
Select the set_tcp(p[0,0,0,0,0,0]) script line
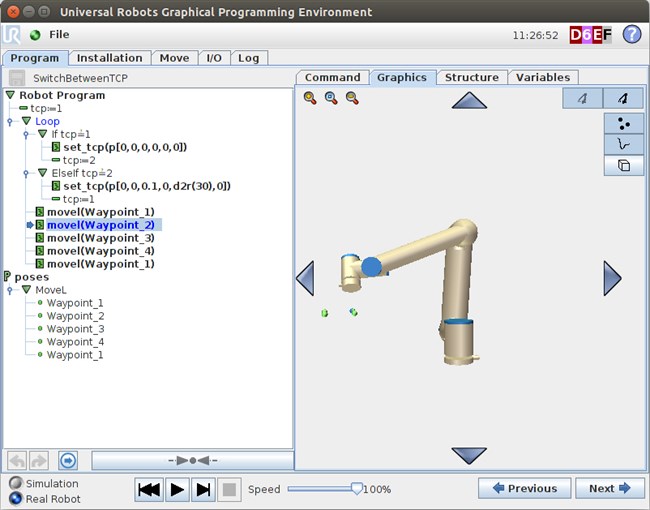coord(125,147)
